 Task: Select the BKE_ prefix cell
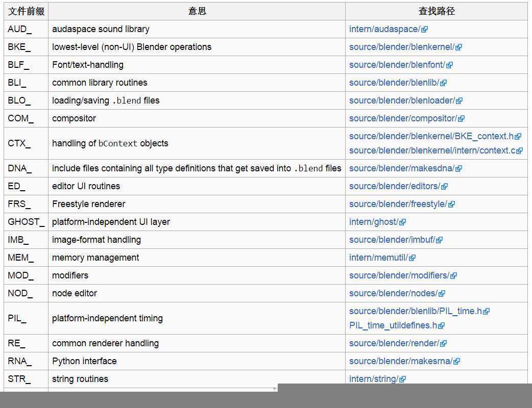coord(26,47)
